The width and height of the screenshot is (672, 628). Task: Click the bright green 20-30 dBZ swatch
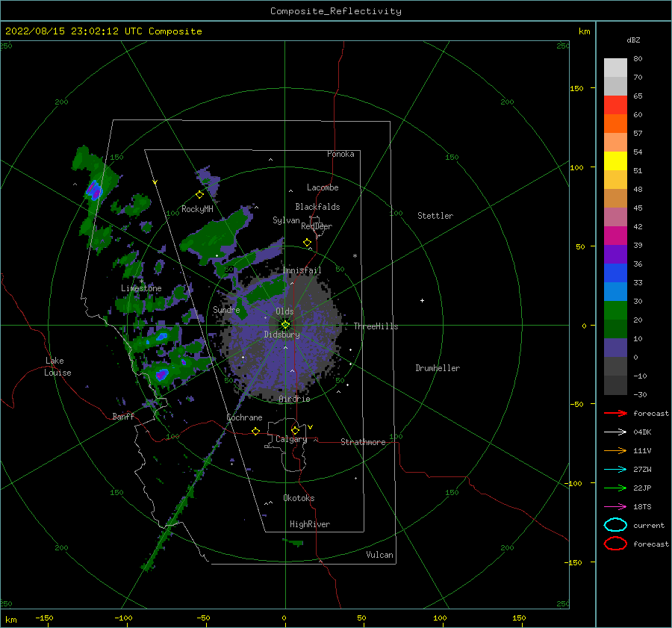(615, 311)
